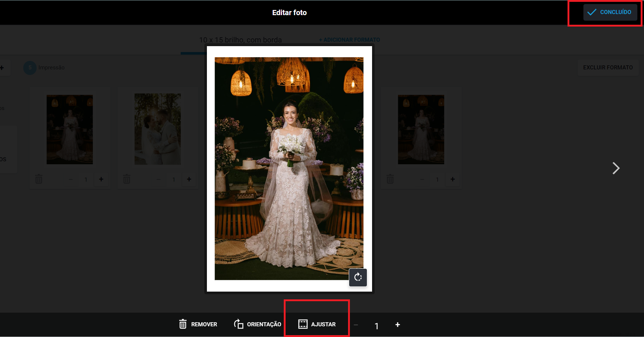Click the Orientação rotate icon
This screenshot has height=337, width=644.
coord(239,324)
